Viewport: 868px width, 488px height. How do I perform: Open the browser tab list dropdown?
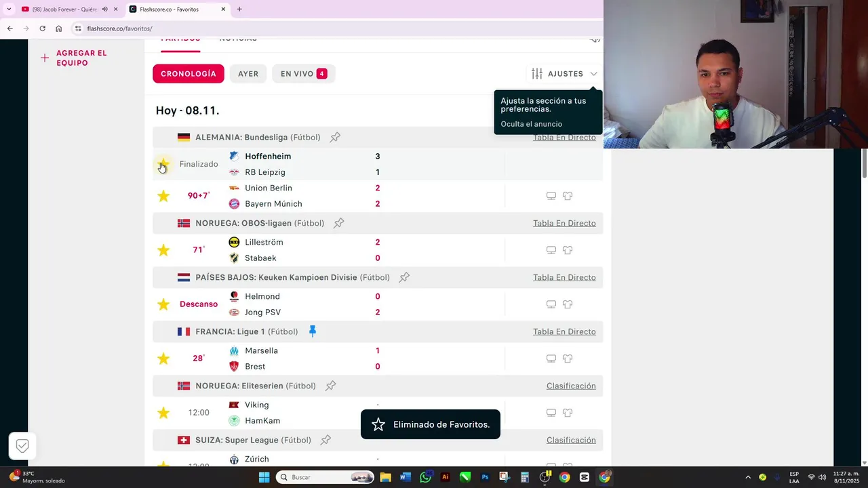(x=9, y=9)
